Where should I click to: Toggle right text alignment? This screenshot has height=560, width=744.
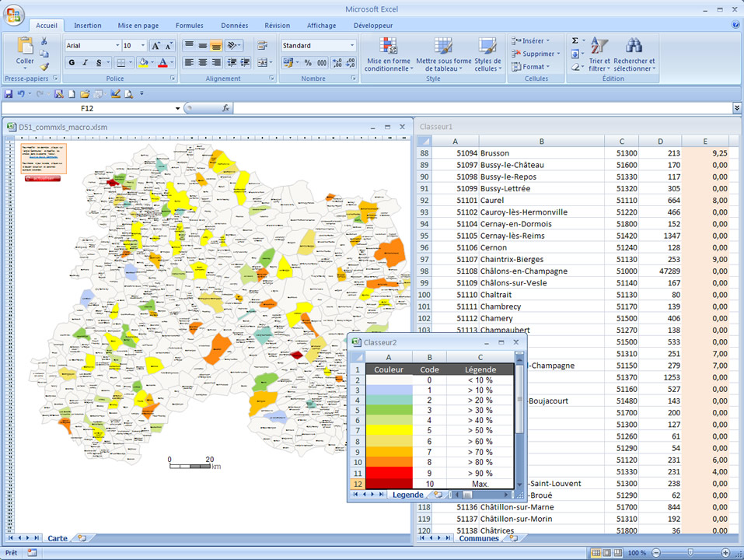click(216, 62)
